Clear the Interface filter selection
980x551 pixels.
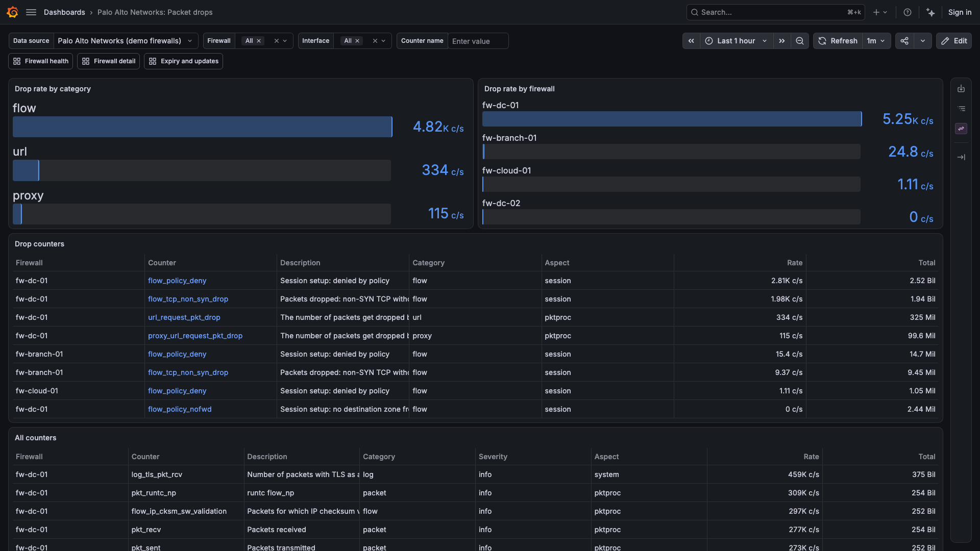(375, 41)
